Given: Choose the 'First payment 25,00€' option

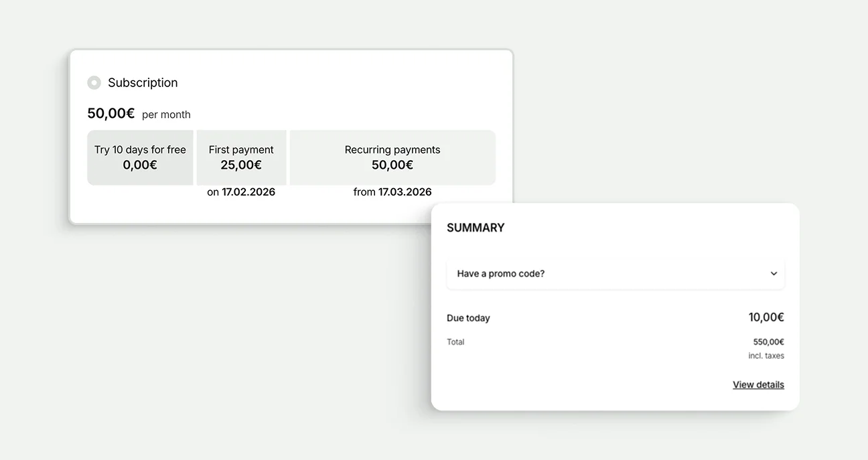Looking at the screenshot, I should pyautogui.click(x=241, y=157).
